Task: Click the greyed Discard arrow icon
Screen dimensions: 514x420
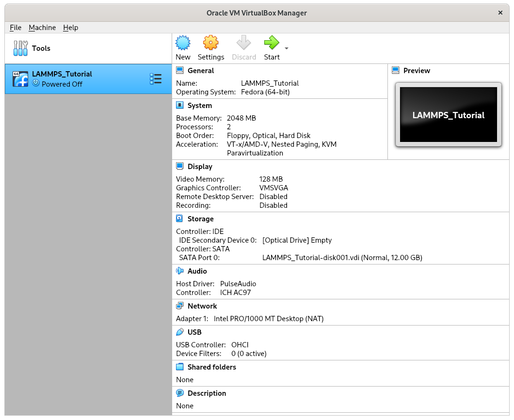Action: pyautogui.click(x=243, y=43)
